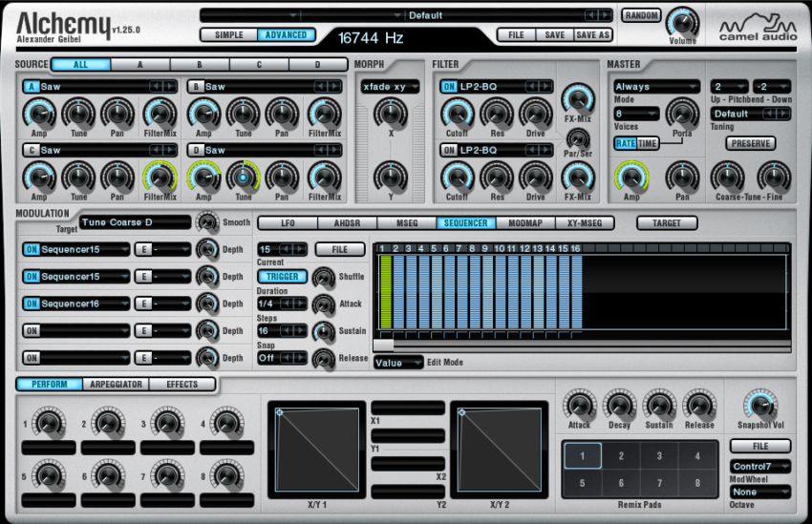The image size is (812, 524).
Task: Click the sequencer Release knob
Action: (x=324, y=359)
